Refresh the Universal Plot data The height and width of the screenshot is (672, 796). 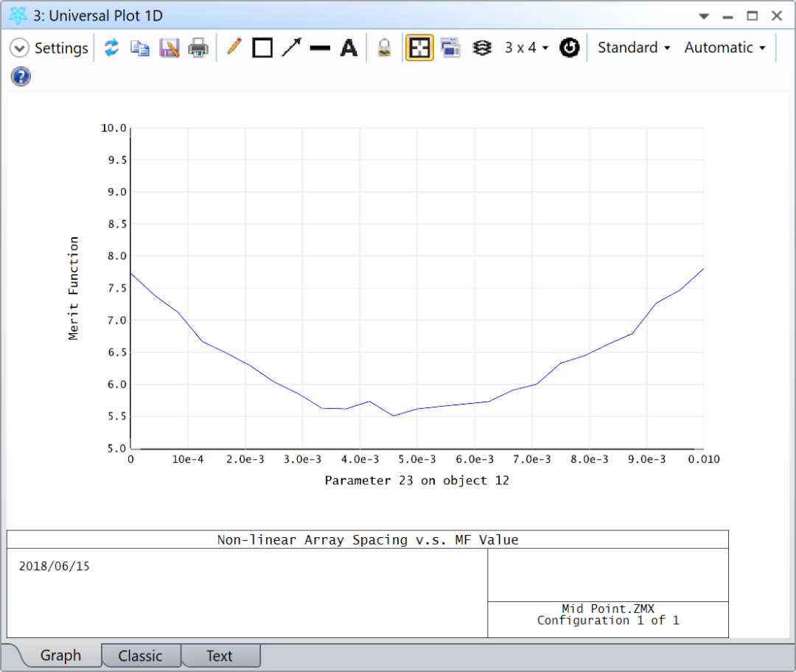(x=111, y=47)
